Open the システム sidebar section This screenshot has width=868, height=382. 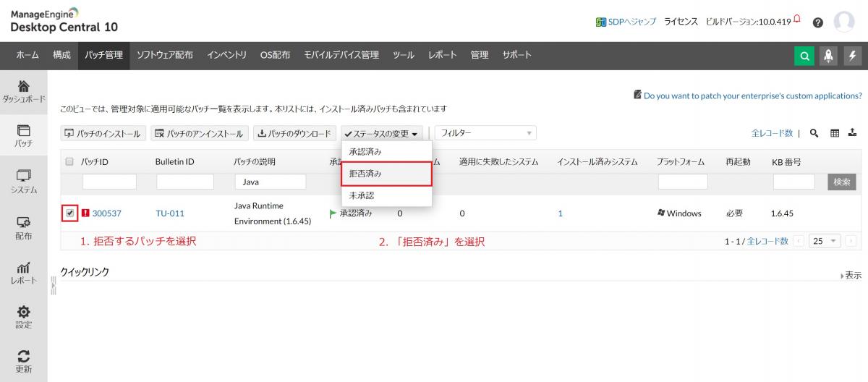(x=23, y=182)
